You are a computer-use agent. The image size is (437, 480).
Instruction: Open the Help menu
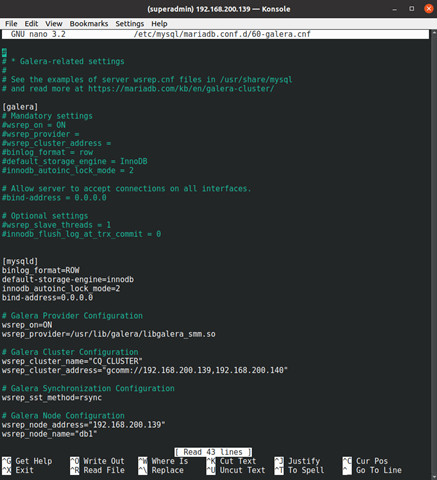tap(159, 24)
